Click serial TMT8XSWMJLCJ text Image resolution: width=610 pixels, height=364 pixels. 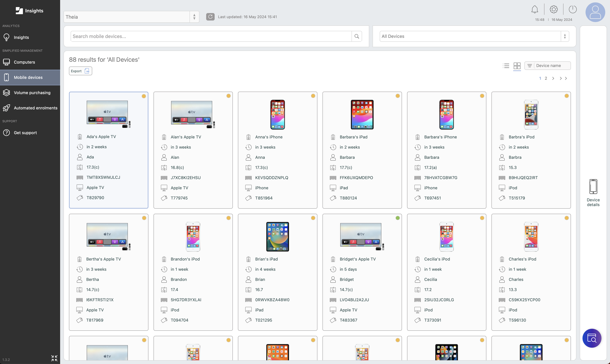[x=103, y=177]
